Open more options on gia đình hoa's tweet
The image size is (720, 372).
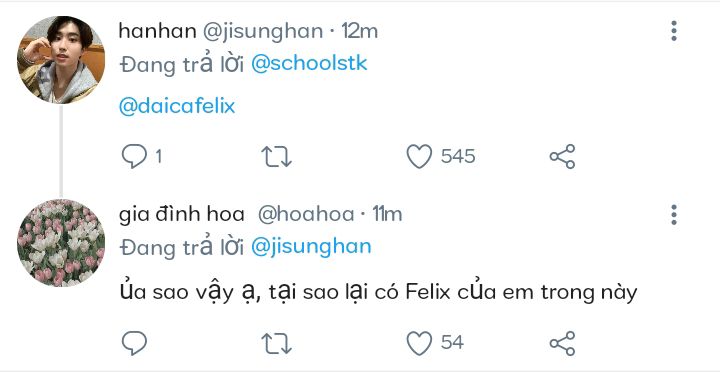674,214
